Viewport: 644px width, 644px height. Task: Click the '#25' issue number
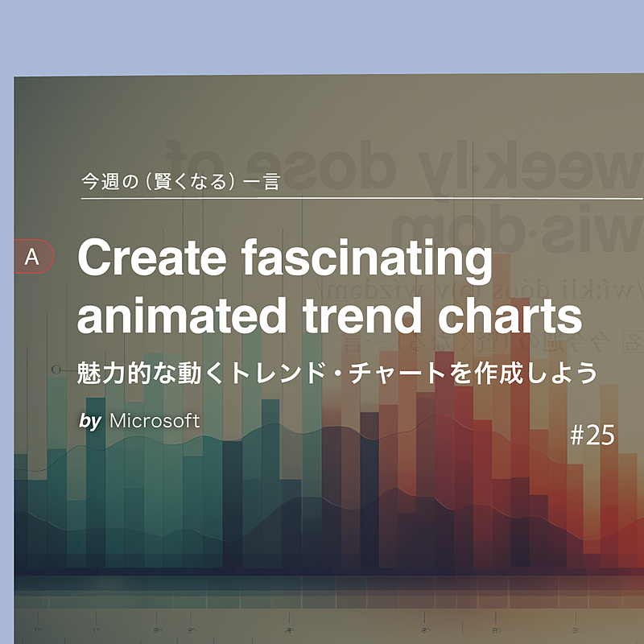(592, 436)
